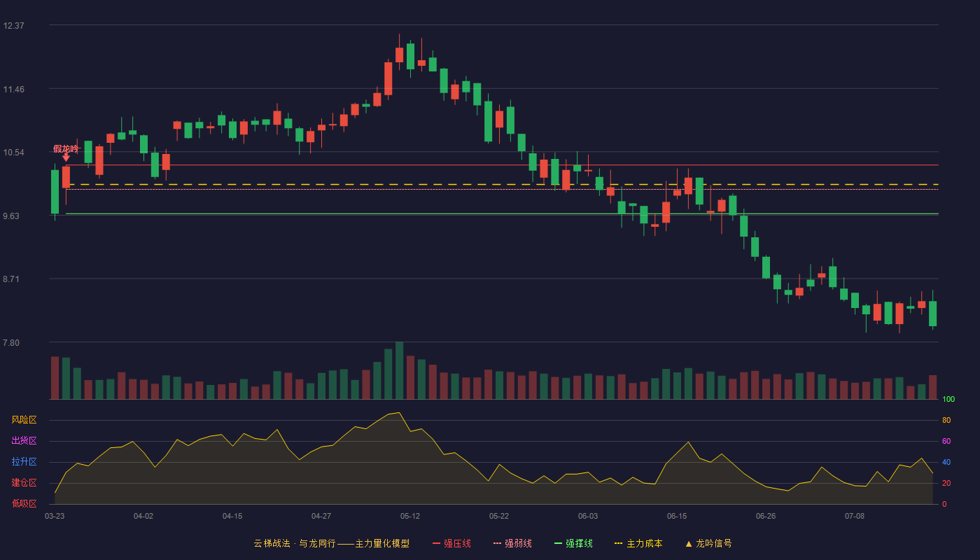This screenshot has height=560, width=980.
Task: Toggle the 主力成本 legend label
Action: tap(644, 543)
